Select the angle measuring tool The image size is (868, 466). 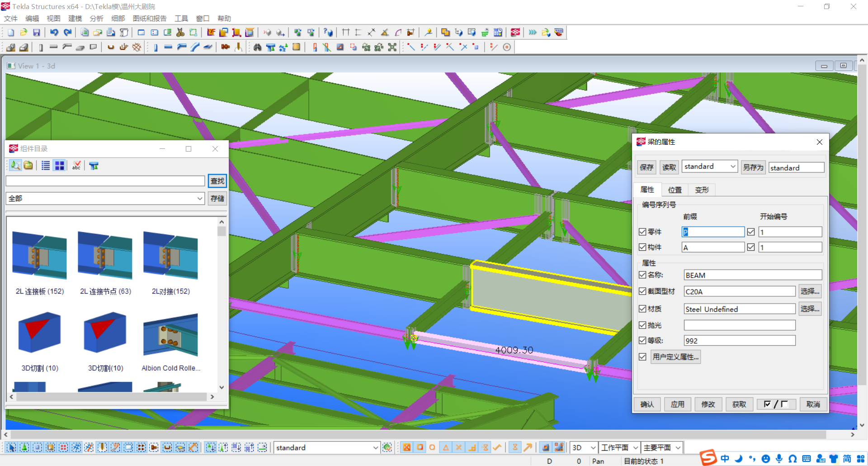pos(385,33)
